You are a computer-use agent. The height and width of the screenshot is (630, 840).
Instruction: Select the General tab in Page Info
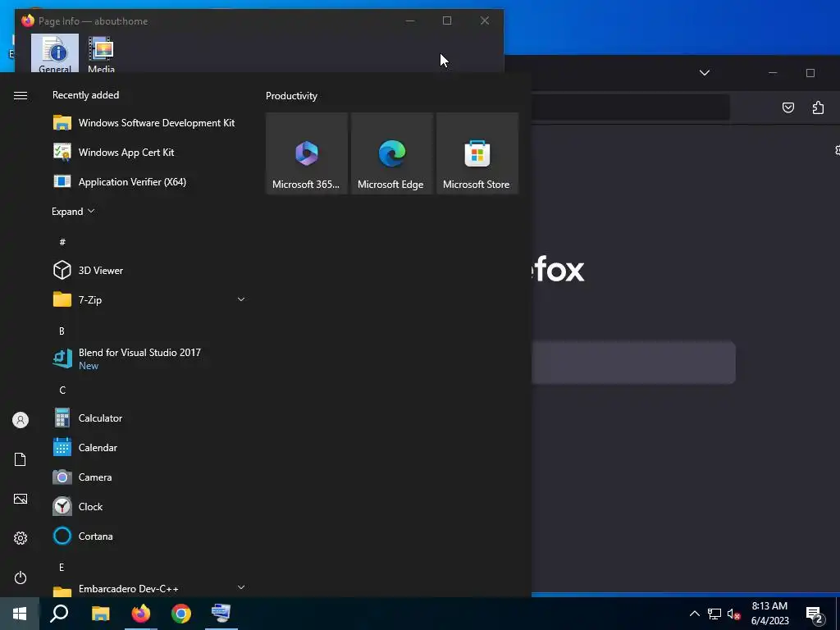(55, 53)
